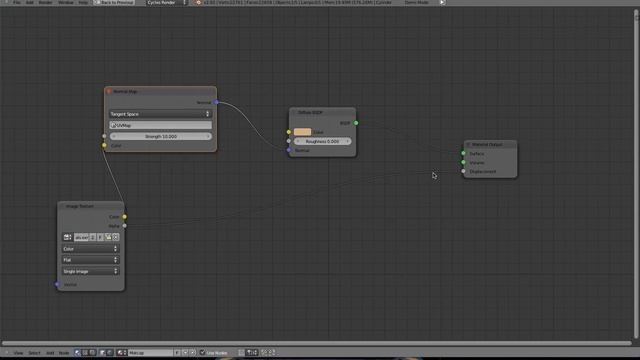Click the Normal input socket on Diffuse BSDF

(x=289, y=150)
